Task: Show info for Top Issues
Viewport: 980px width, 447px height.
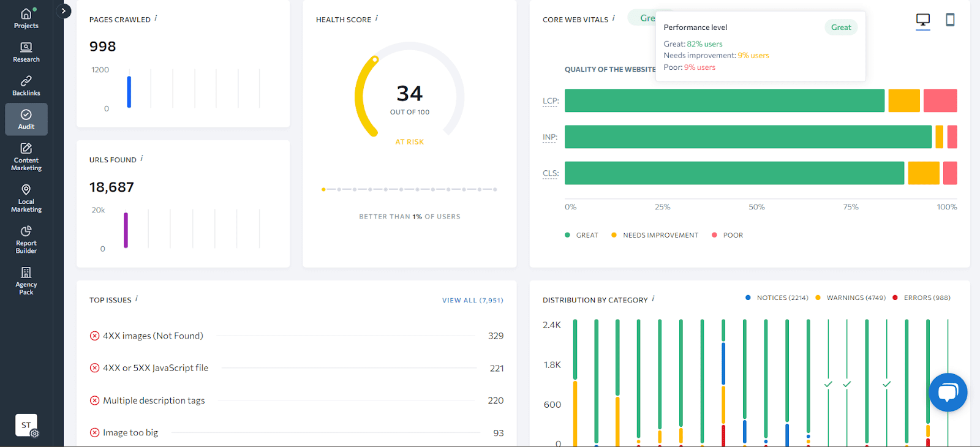Action: [x=137, y=299]
